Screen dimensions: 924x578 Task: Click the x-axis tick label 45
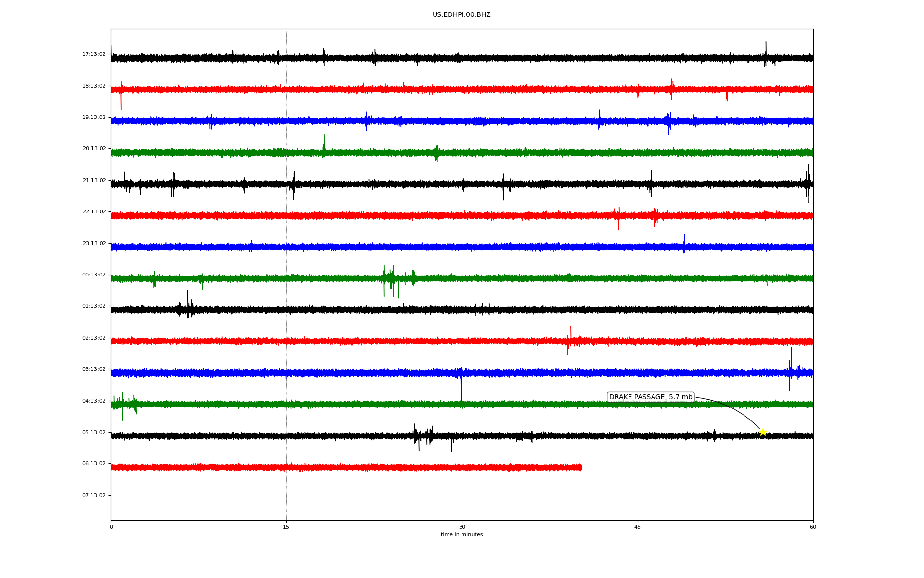click(638, 527)
